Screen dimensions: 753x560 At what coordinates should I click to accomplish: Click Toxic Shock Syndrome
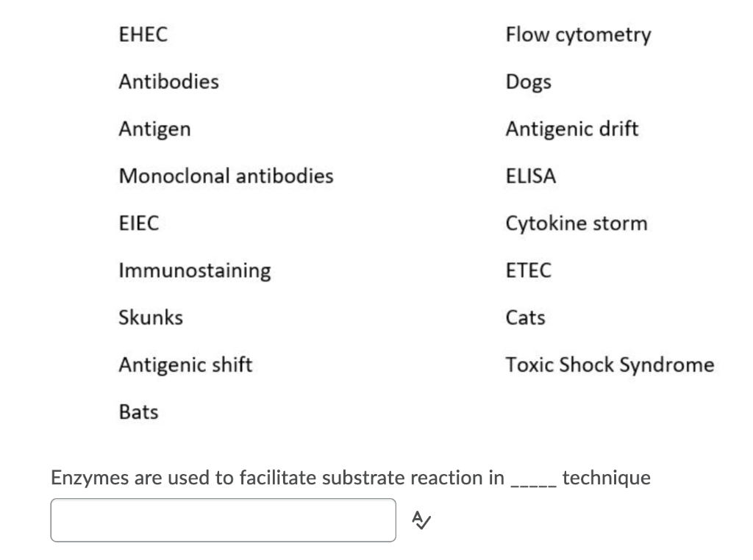pos(610,364)
